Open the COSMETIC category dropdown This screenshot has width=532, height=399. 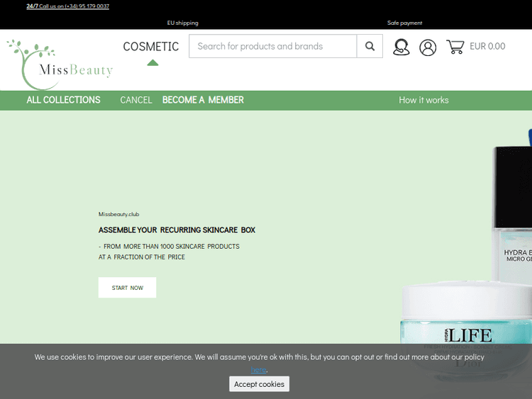(151, 46)
